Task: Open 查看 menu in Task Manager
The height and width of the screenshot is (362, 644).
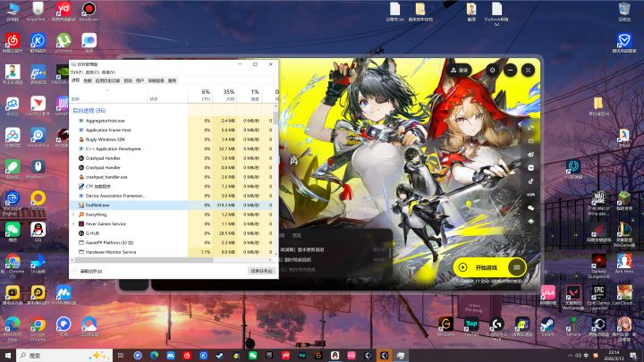Action: click(108, 72)
